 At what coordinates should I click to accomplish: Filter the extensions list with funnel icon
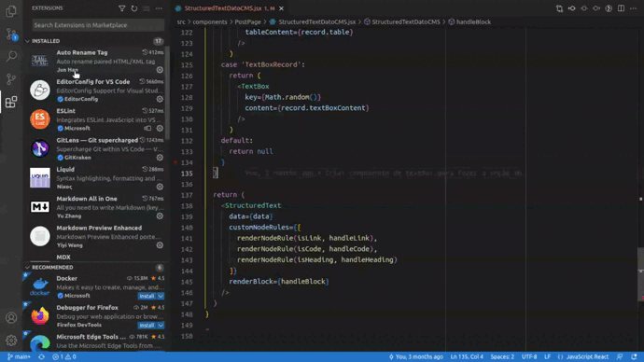(122, 8)
